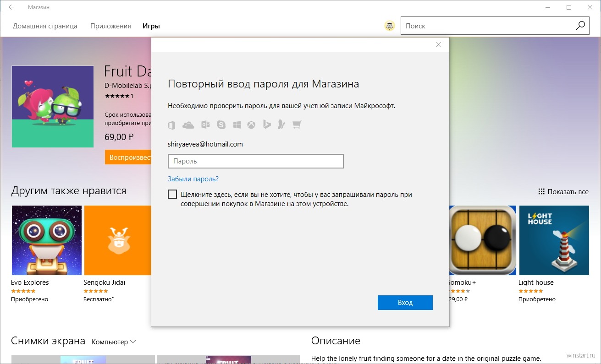Click the Поиск search box
This screenshot has width=601, height=364.
486,26
